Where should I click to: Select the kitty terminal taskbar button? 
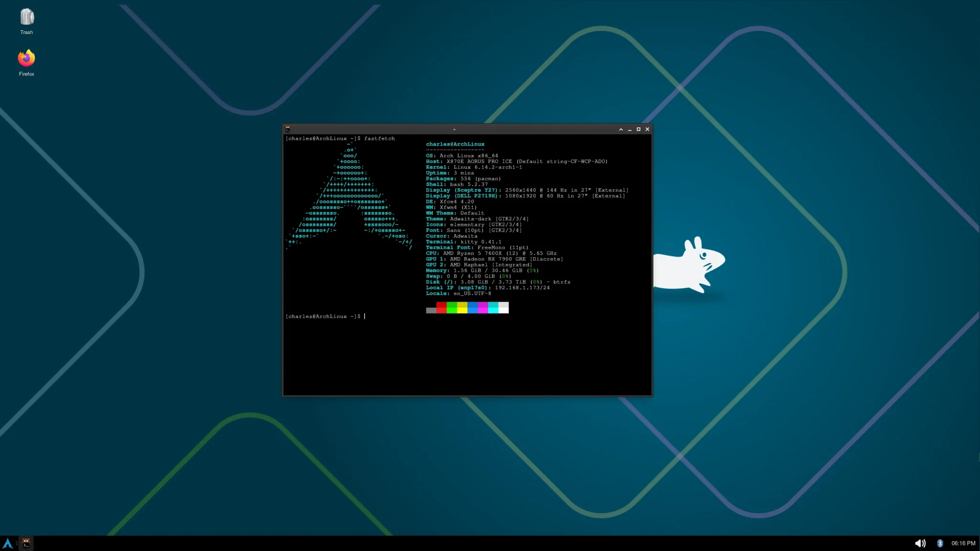(x=26, y=543)
